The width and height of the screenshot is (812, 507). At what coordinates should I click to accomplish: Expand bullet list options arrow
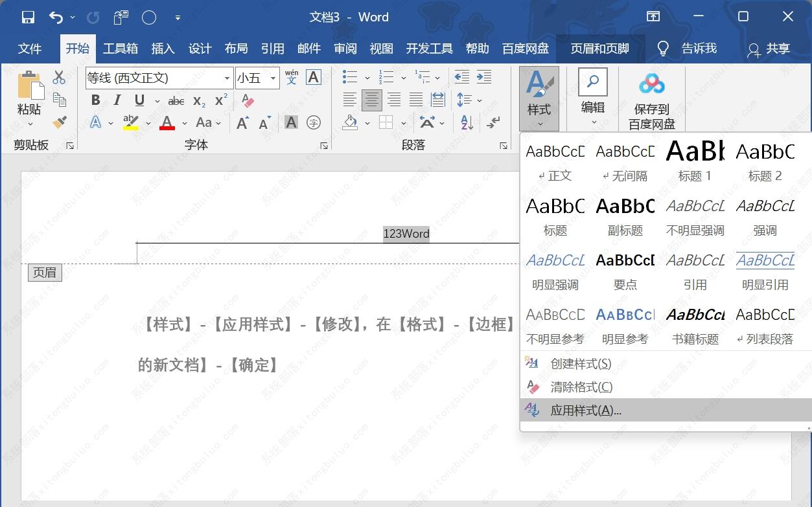tap(367, 78)
